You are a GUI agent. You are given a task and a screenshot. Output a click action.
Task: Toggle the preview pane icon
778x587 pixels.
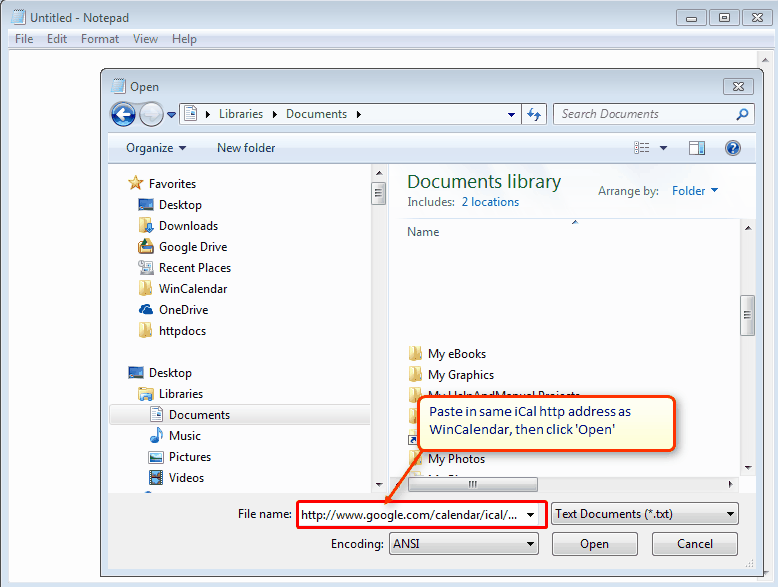click(697, 148)
